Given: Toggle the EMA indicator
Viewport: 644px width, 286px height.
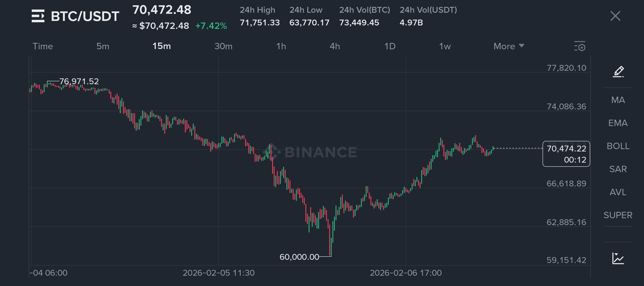Looking at the screenshot, I should [x=618, y=123].
